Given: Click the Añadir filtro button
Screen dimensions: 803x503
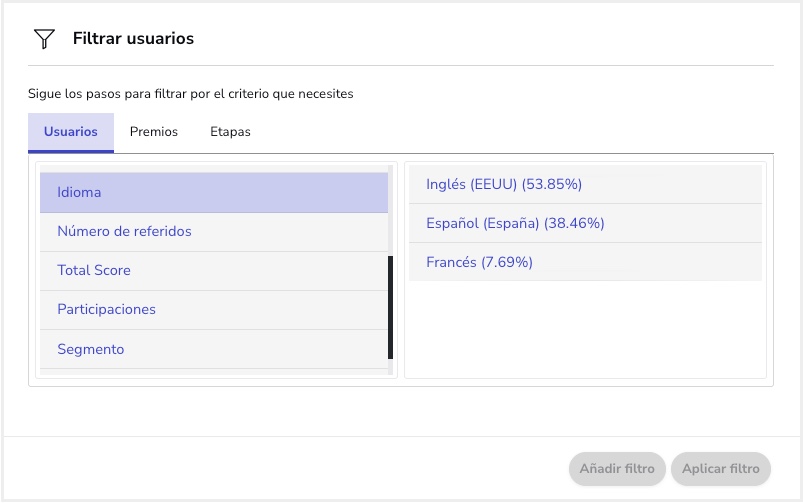Looking at the screenshot, I should (x=617, y=469).
